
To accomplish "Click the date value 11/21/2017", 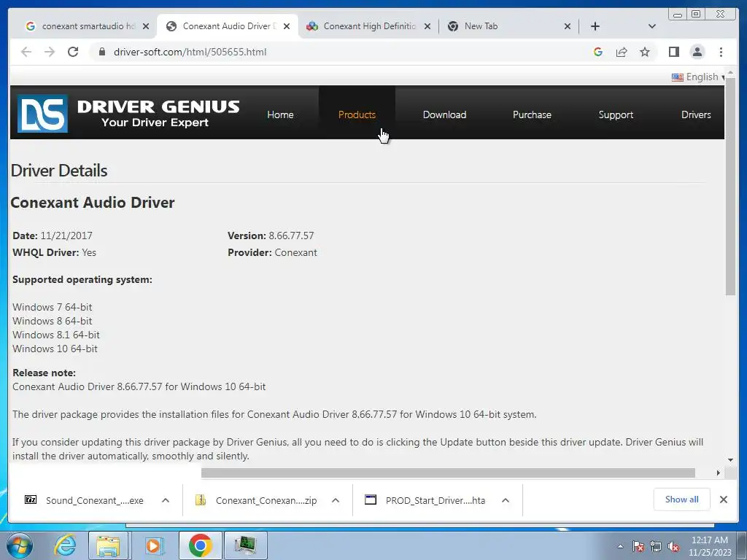I will (66, 236).
